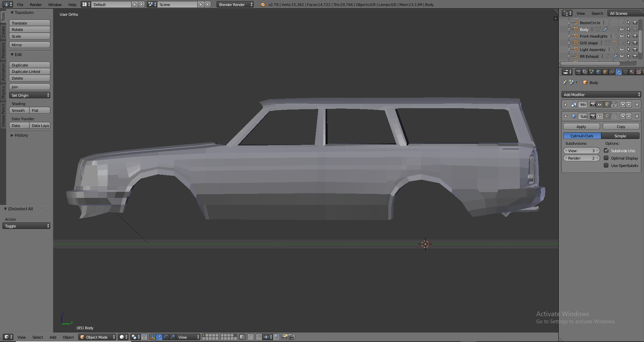
Task: Open the Scene properties tab
Action: coord(592,72)
